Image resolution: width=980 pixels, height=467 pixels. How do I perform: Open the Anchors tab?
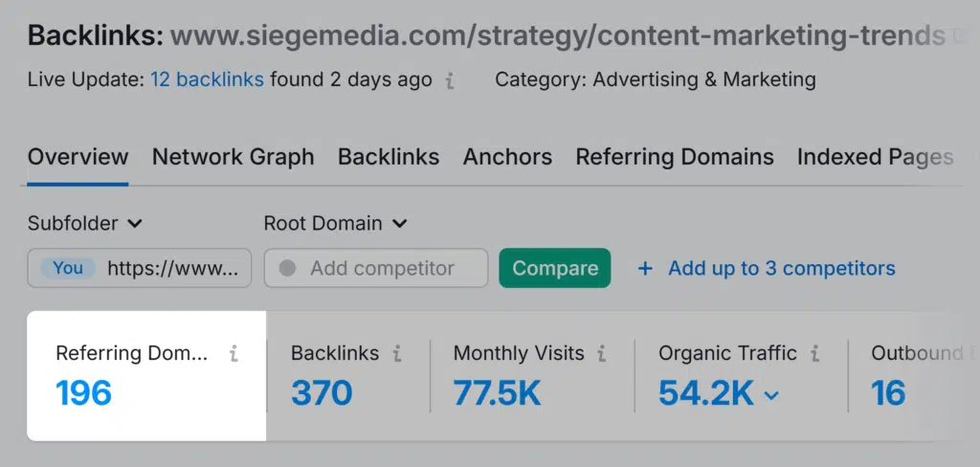click(x=507, y=157)
